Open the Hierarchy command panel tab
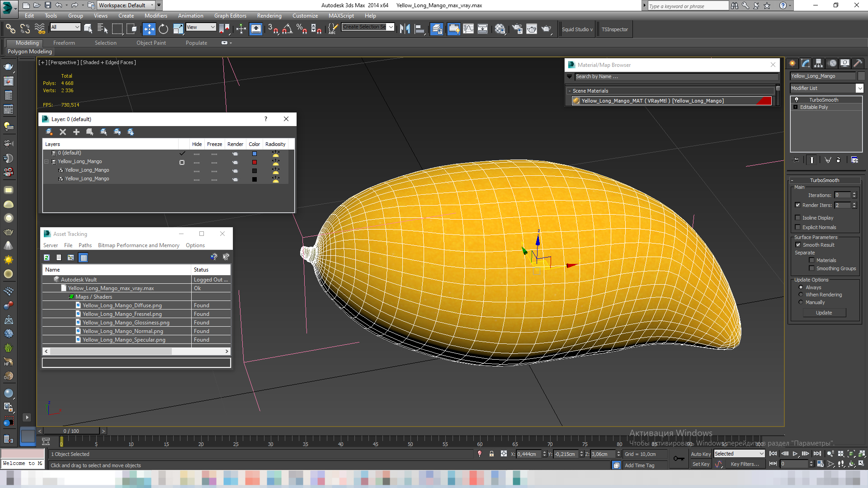Image resolution: width=868 pixels, height=488 pixels. point(819,63)
